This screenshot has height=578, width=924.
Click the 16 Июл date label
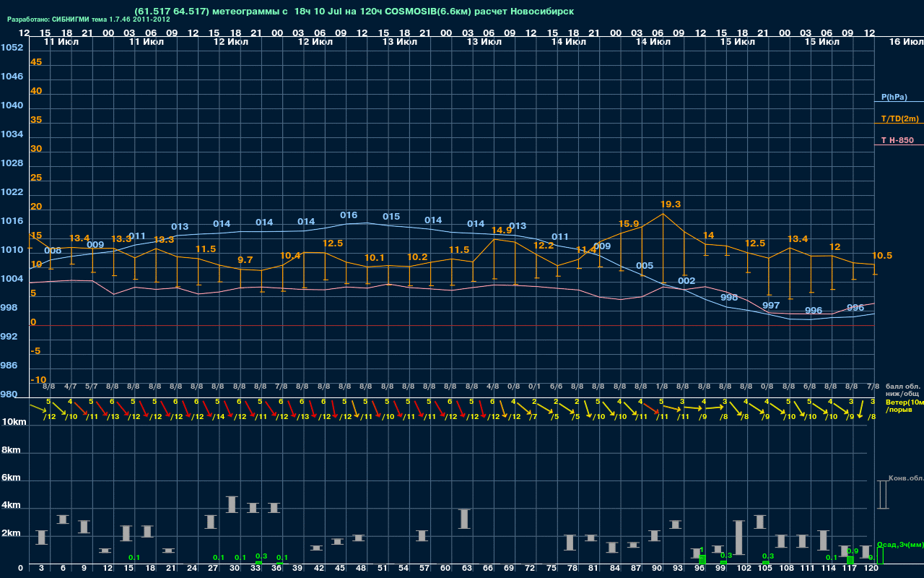pos(905,42)
